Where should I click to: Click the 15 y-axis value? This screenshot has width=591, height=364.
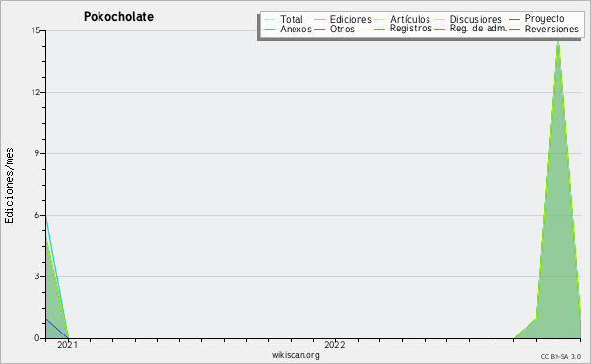35,30
